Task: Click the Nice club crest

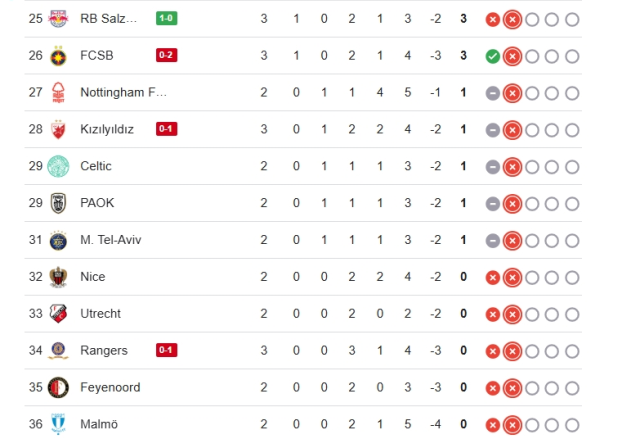Action: 59,277
